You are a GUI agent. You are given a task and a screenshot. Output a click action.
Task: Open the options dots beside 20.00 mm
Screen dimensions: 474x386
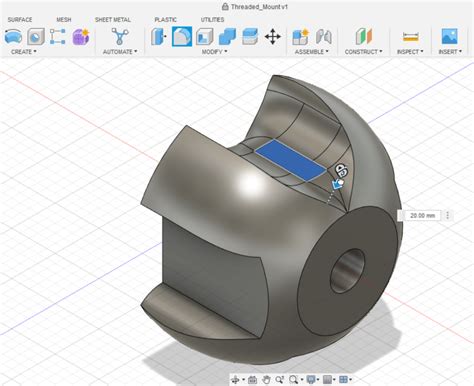coord(448,215)
